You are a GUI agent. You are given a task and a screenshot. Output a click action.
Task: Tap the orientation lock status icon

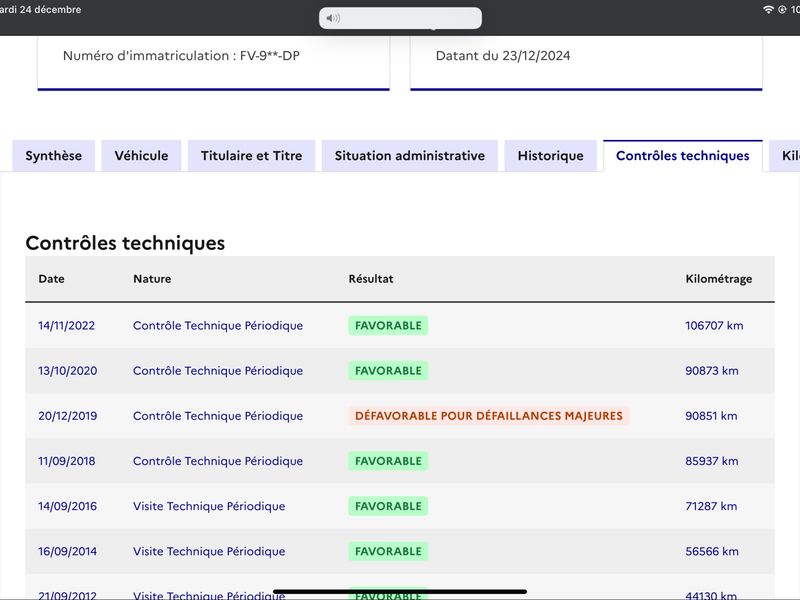point(782,9)
